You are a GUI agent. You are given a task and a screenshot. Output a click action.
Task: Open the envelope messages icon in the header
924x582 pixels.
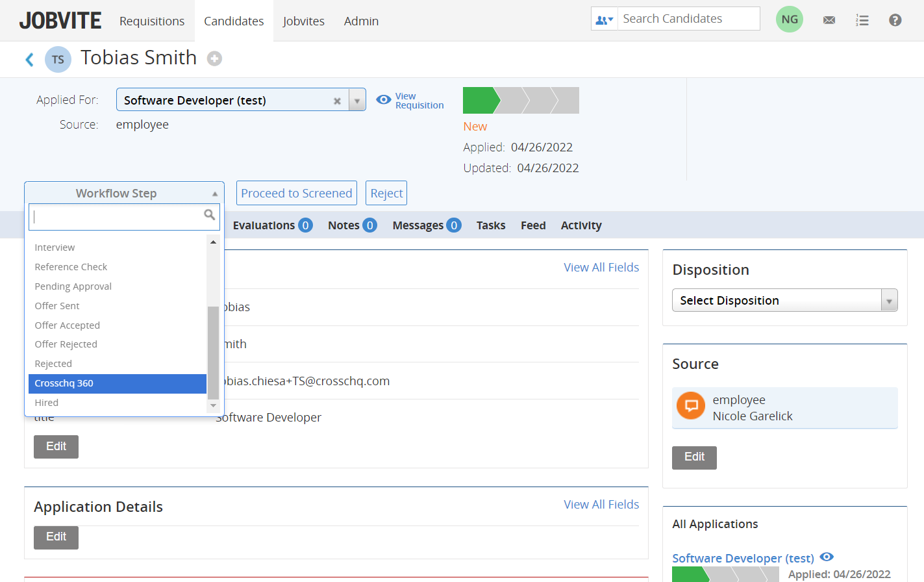[x=829, y=20]
